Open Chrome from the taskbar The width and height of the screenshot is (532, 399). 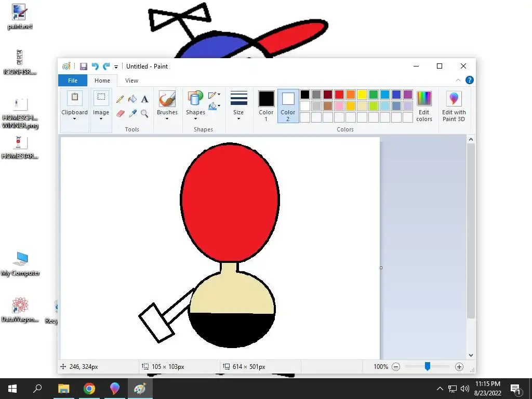[89, 389]
